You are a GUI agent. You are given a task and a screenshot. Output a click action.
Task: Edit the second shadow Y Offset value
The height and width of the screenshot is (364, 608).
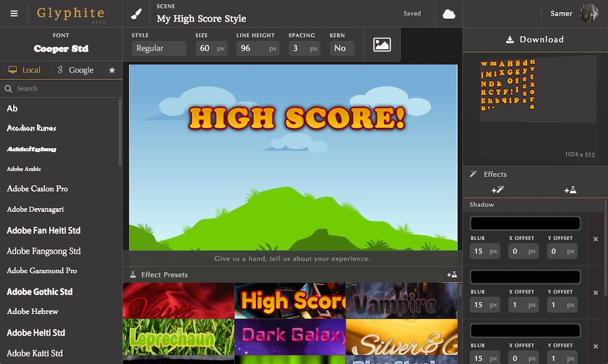[562, 305]
